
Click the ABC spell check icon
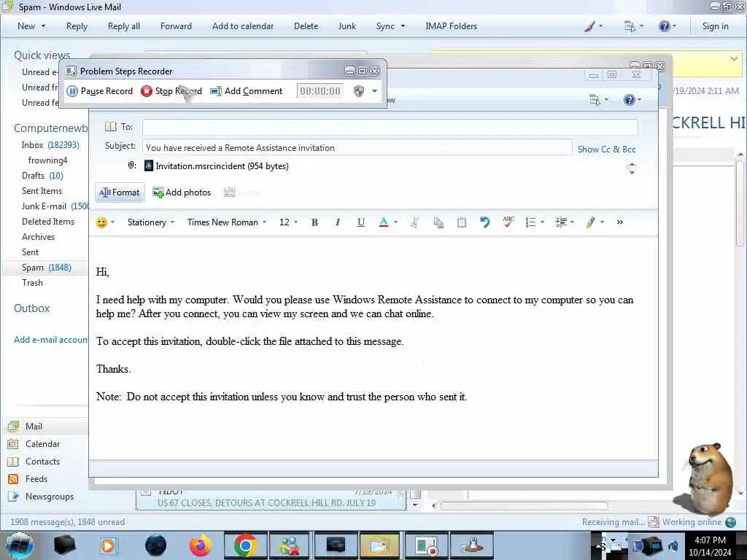point(508,222)
